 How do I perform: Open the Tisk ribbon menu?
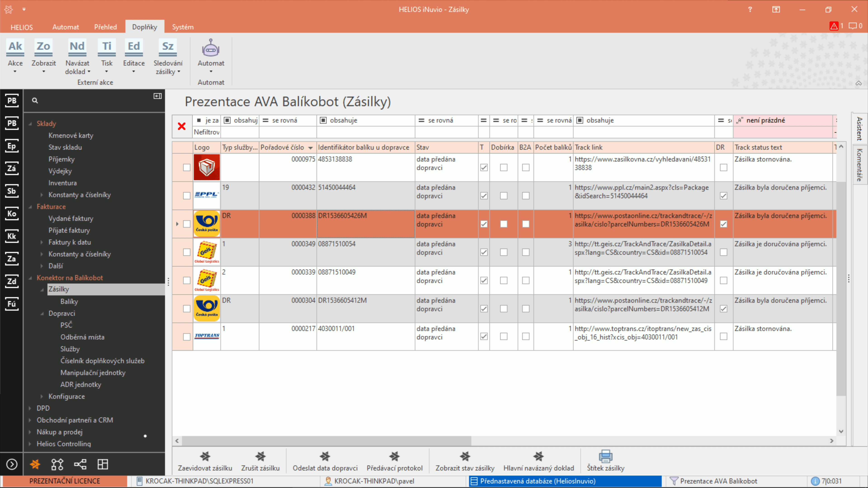coord(107,57)
